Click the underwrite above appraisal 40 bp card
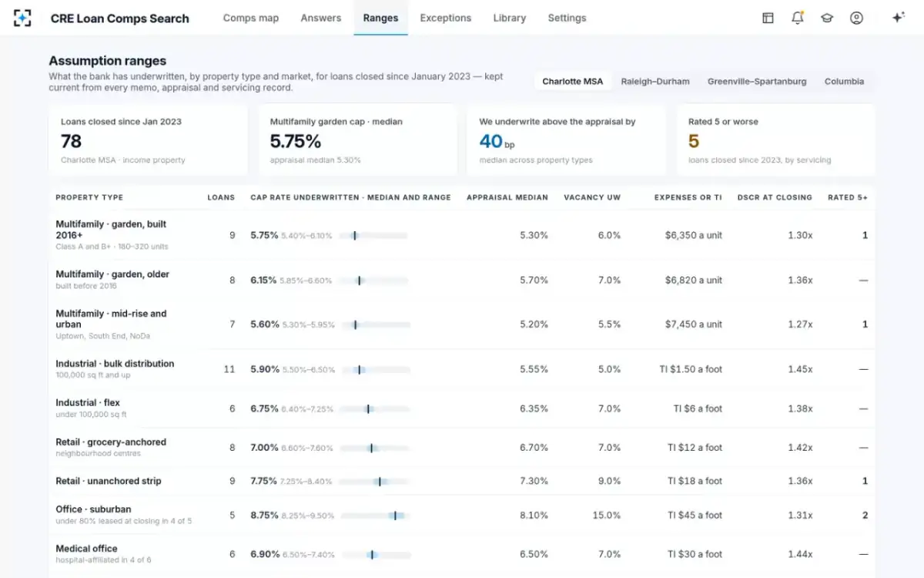Viewport: 924px width, 578px height. (x=567, y=140)
